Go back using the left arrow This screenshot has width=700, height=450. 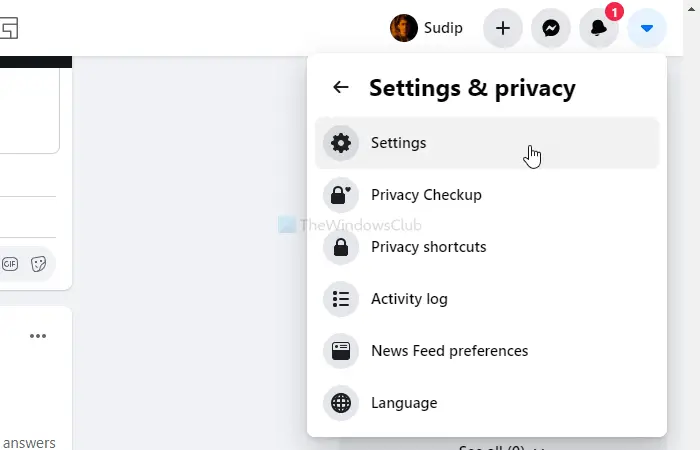tap(341, 87)
